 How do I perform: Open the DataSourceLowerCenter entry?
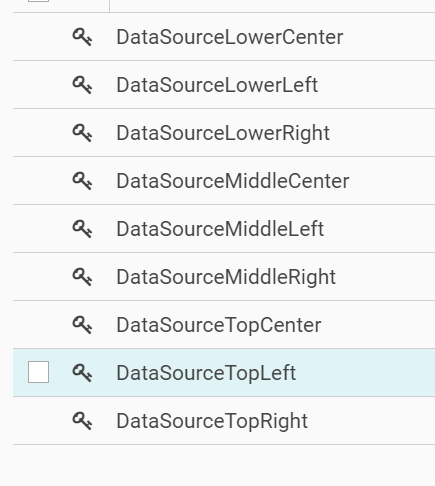(x=230, y=37)
